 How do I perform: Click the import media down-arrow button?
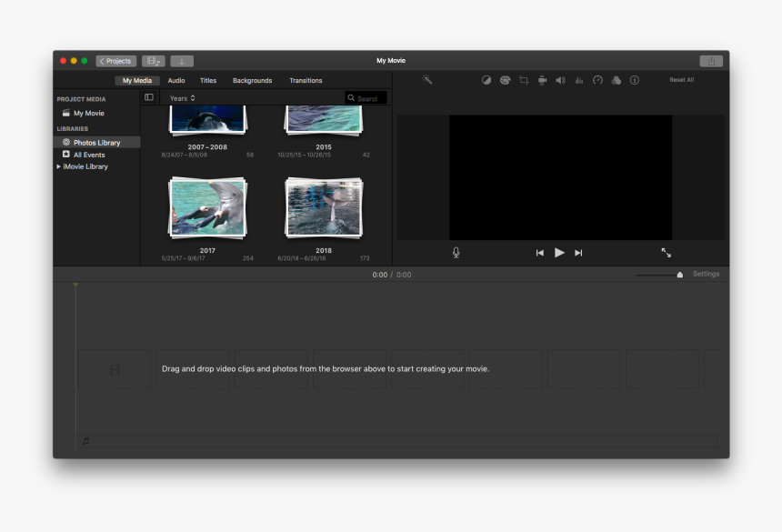click(x=182, y=61)
